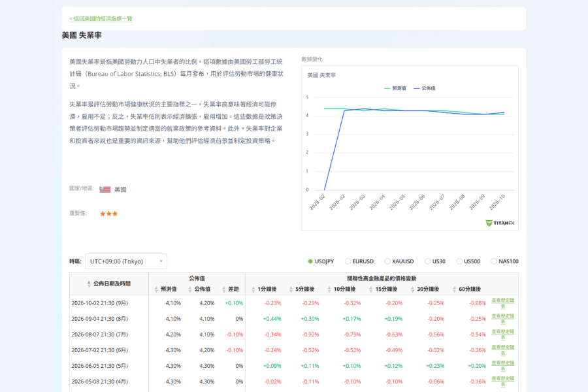588x392 pixels.
Task: Click the 關聯性高金融產品的價格變動 header
Action: point(382,279)
